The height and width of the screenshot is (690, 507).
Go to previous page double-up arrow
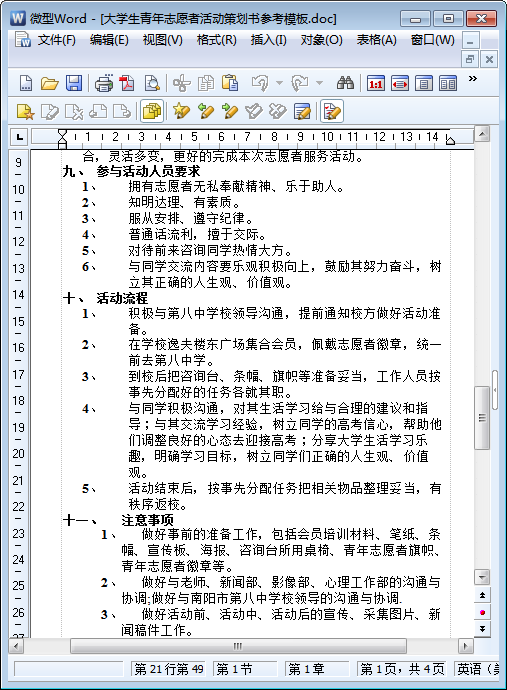(482, 595)
